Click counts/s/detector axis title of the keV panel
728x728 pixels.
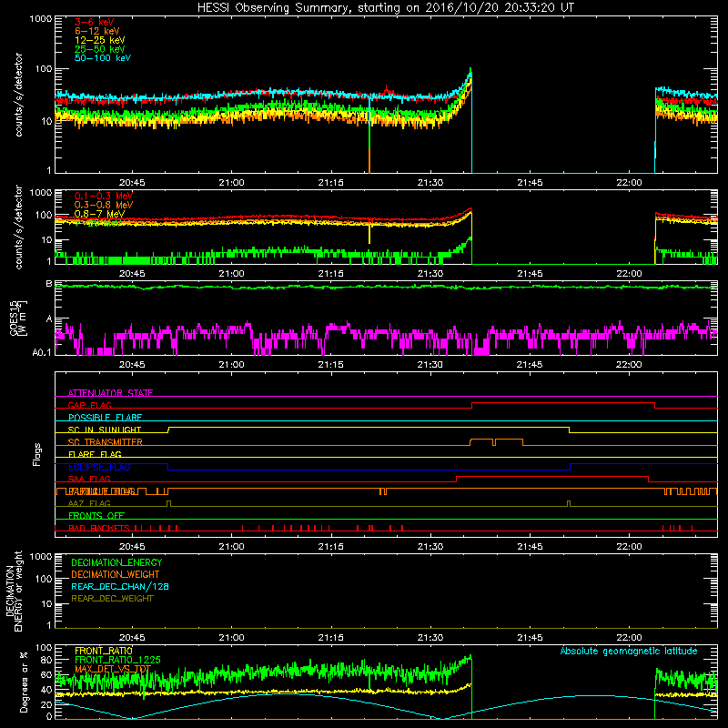point(18,95)
